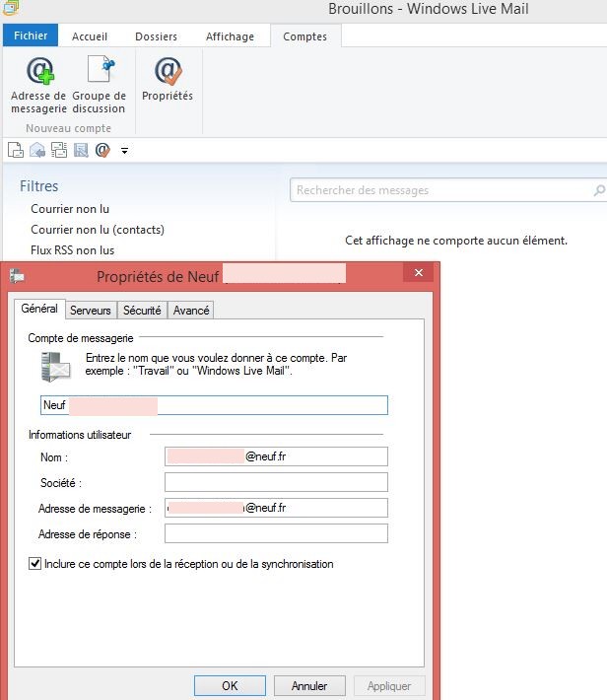Screen dimensions: 607x700
Task: Click the Annuler button
Action: coord(308,685)
